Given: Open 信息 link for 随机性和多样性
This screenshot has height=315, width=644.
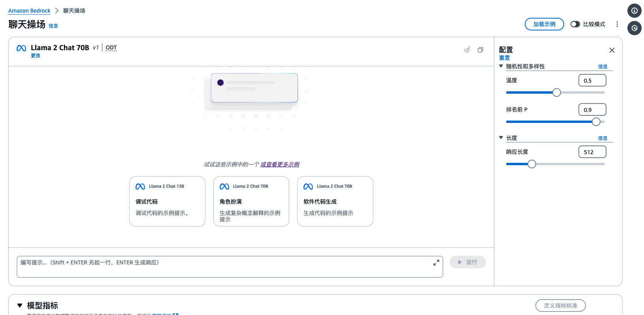Looking at the screenshot, I should coord(603,67).
